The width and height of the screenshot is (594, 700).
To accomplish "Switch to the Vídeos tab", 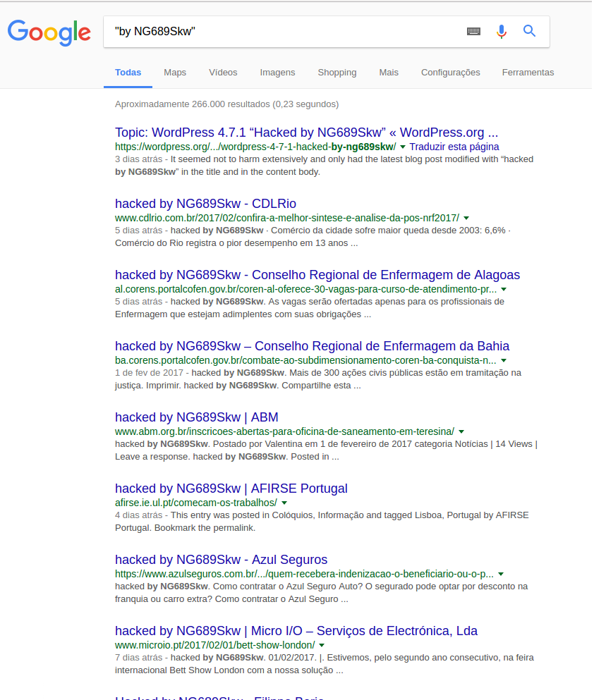I will tap(223, 73).
